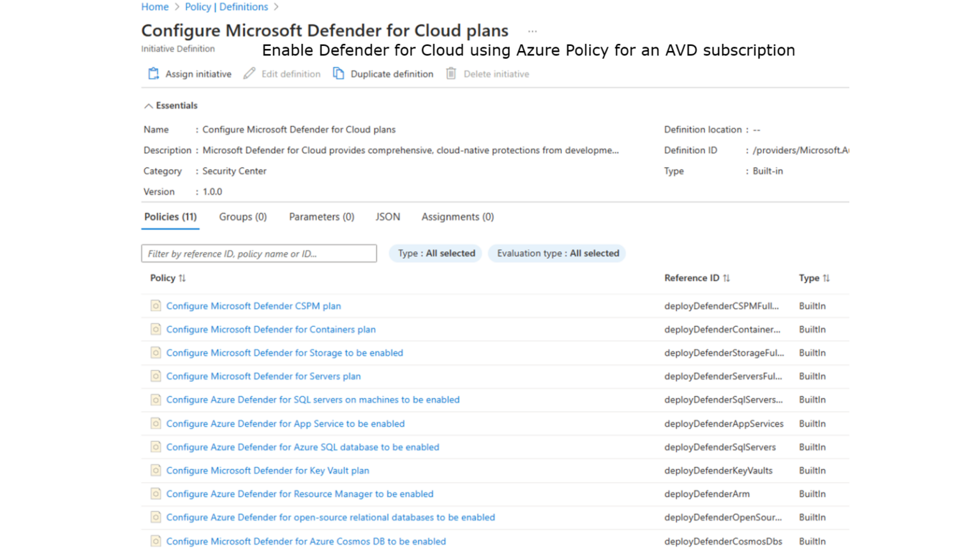Navigate to Policy | Definitions breadcrumb
980x551 pixels.
tap(226, 7)
